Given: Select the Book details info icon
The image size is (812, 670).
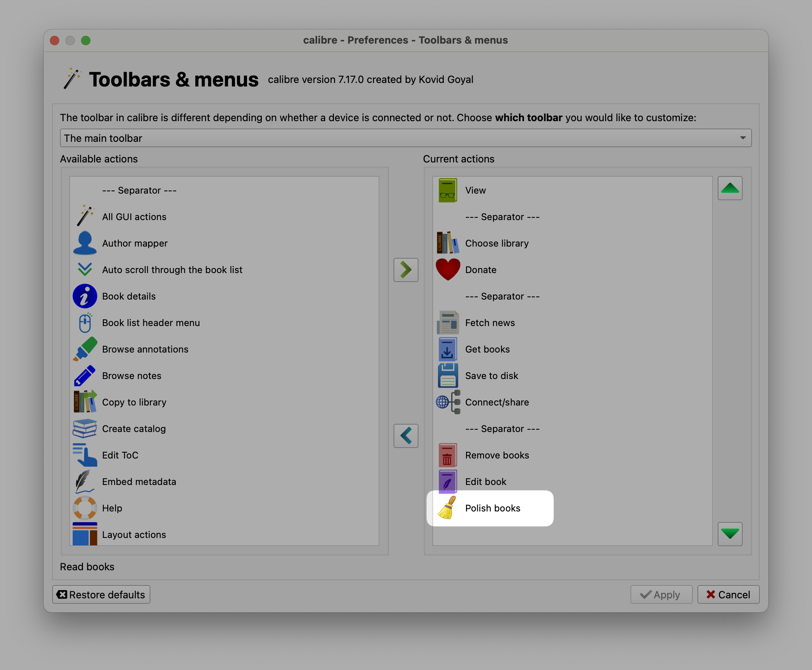Looking at the screenshot, I should click(x=85, y=296).
